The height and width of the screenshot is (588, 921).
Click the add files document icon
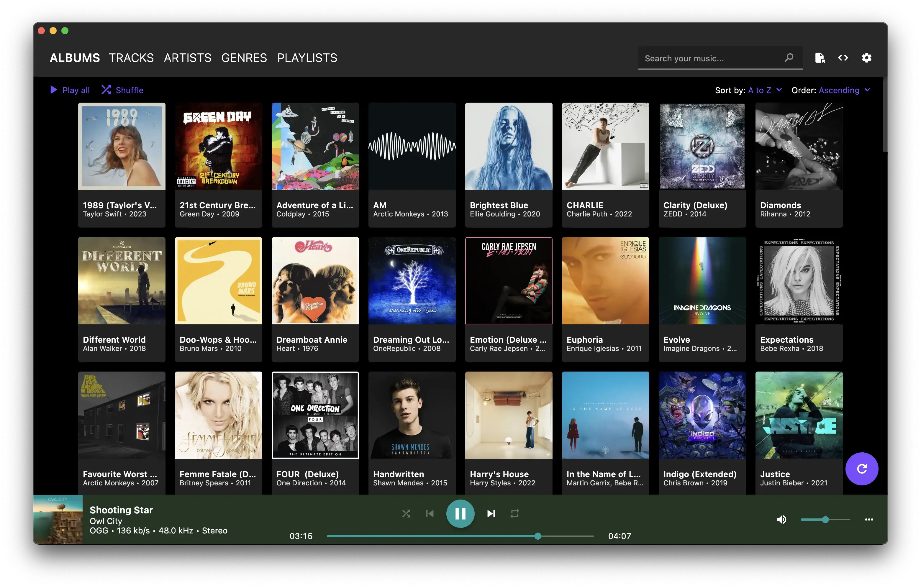click(x=820, y=58)
